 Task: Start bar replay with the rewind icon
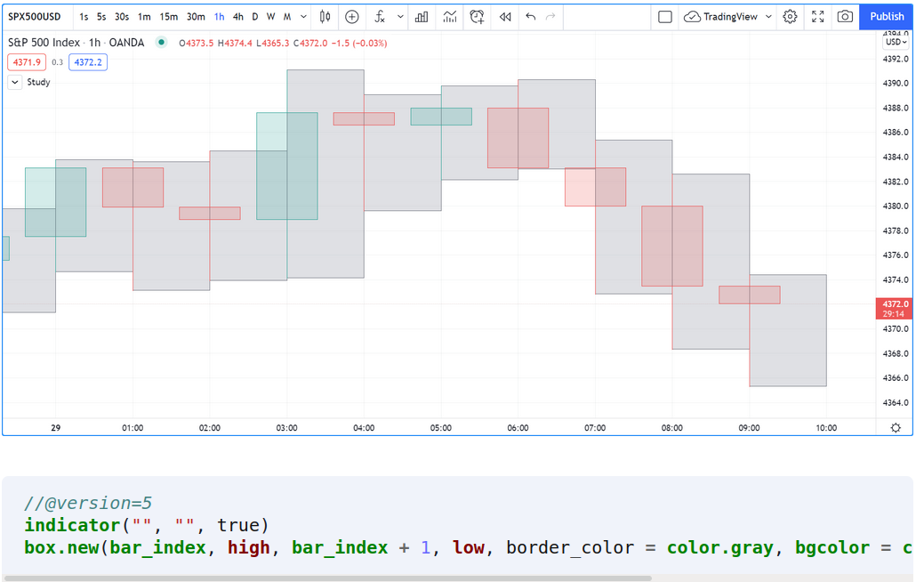point(505,17)
